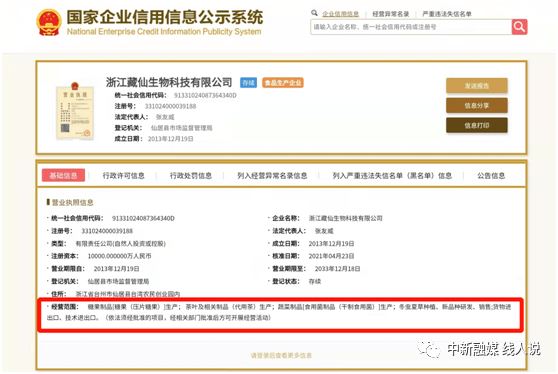Click the search enterprise name input field
This screenshot has height=374, width=558.
pos(411,27)
